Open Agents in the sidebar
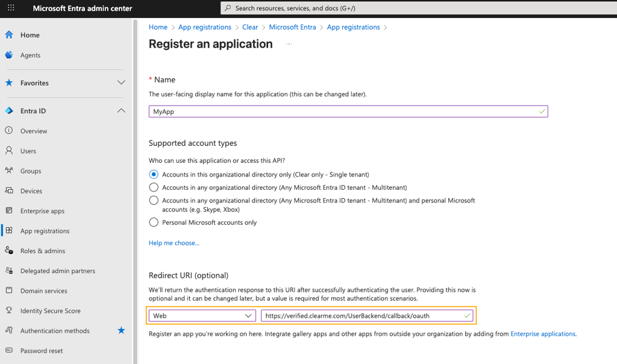 [x=30, y=55]
